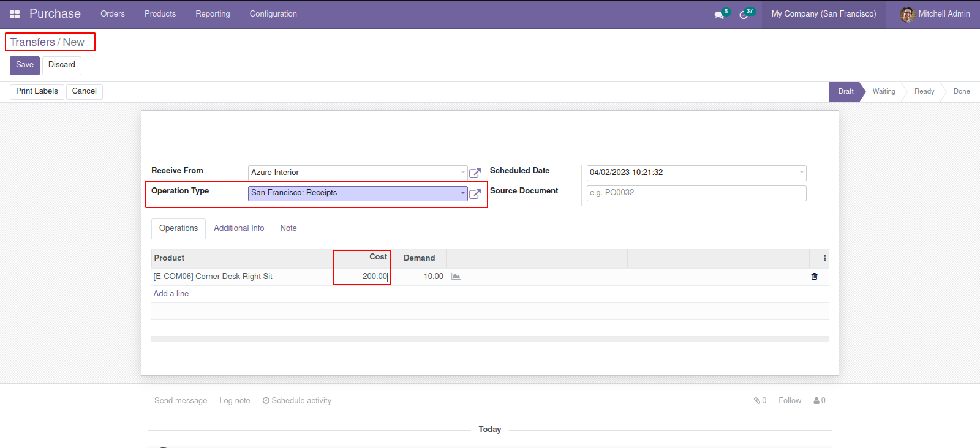Select the Draft status stage
The image size is (980, 448).
[846, 91]
